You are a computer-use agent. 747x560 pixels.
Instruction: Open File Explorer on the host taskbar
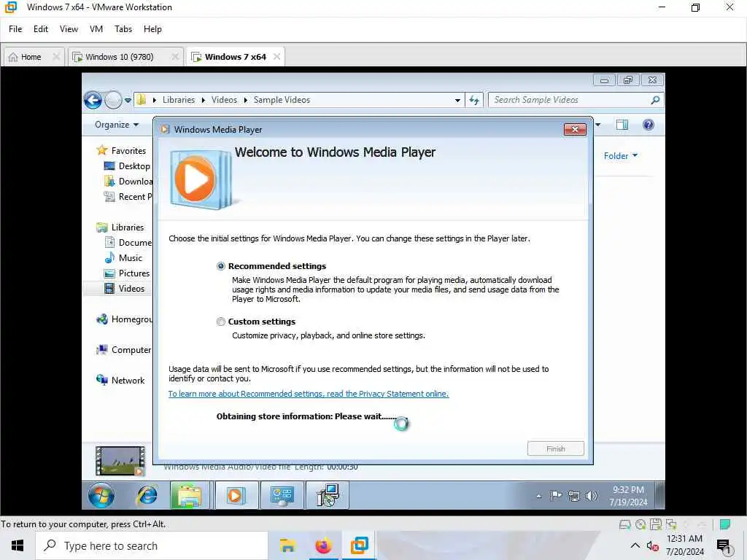(x=287, y=545)
